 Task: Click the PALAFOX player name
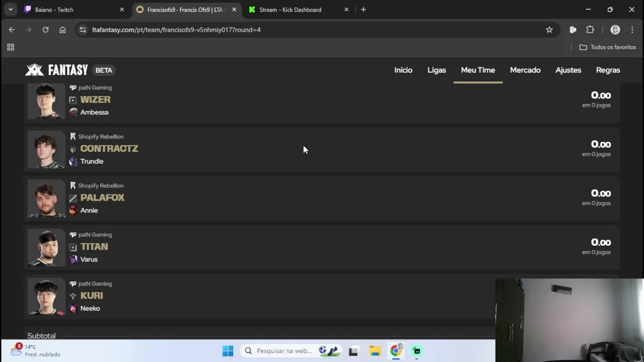click(x=102, y=198)
